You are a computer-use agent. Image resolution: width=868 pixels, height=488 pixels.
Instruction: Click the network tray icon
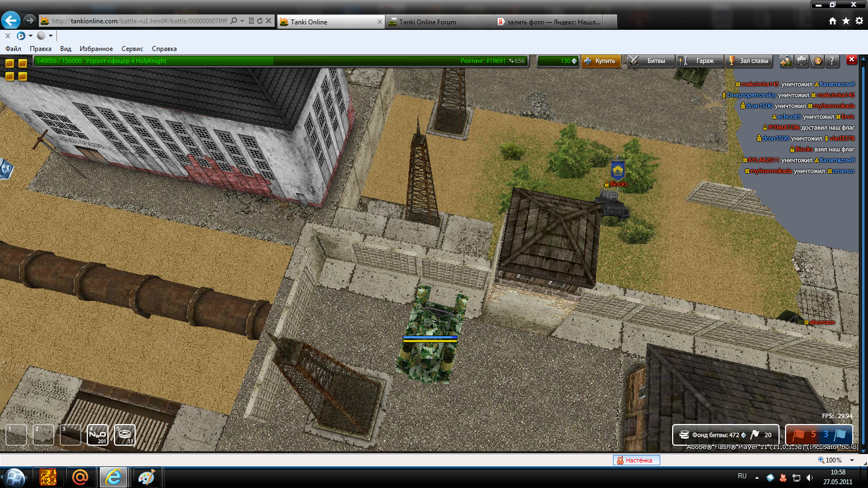pyautogui.click(x=796, y=478)
